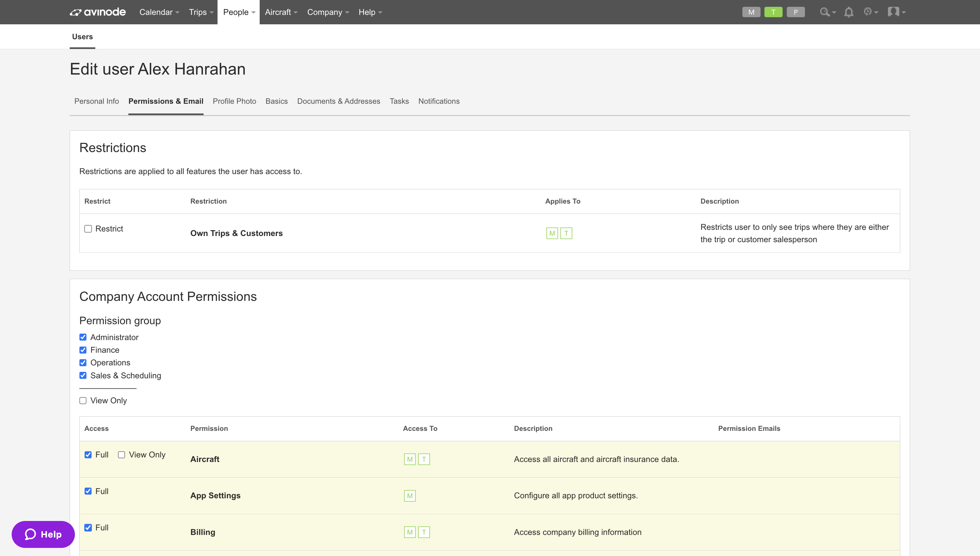Click the M badge in Own Trips row
Screen dimensions: 980x556
tap(552, 233)
